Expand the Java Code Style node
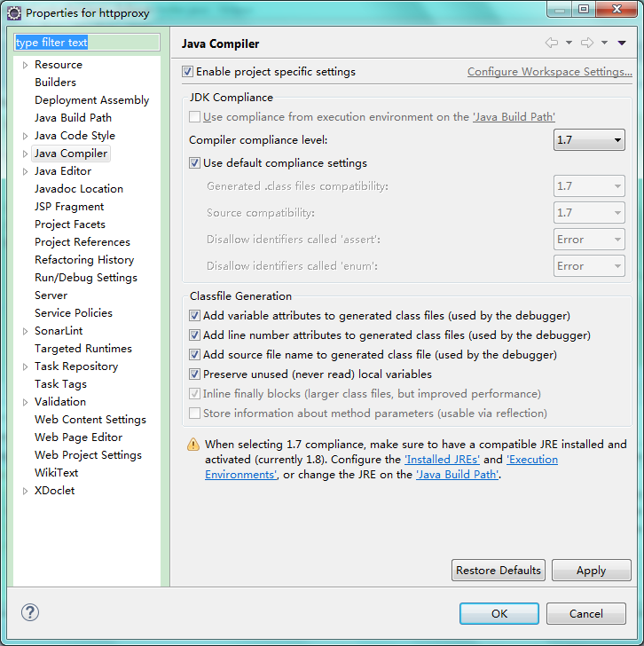The width and height of the screenshot is (644, 646). (25, 136)
